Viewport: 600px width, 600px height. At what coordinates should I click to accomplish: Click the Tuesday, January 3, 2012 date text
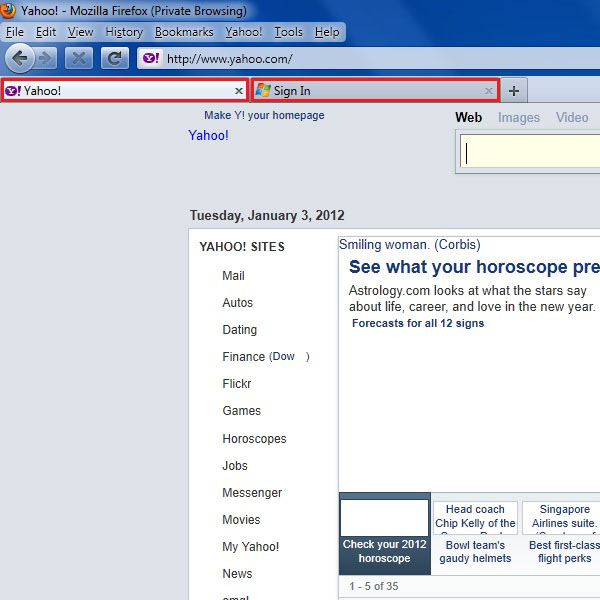pos(267,215)
